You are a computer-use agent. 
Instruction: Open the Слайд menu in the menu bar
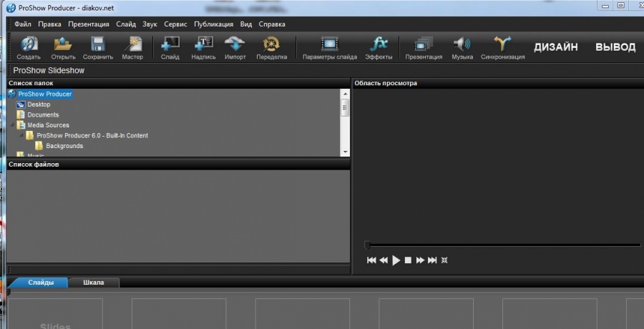126,24
